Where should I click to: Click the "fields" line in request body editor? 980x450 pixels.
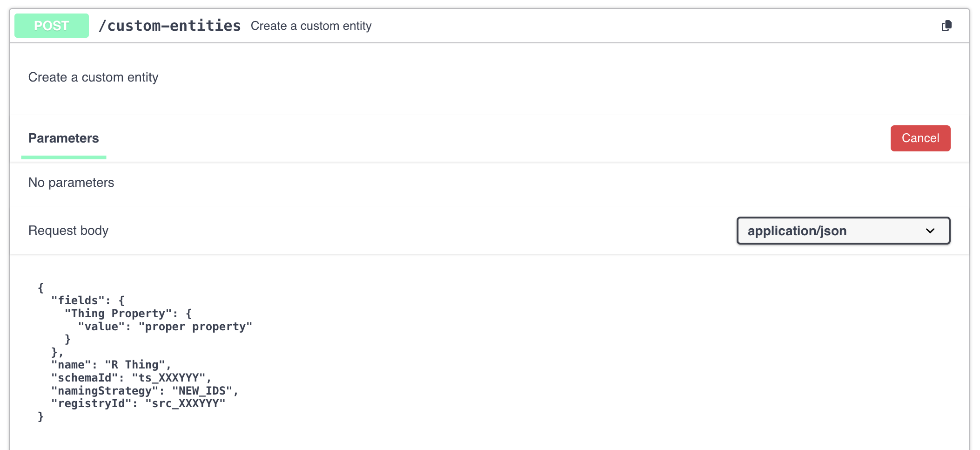[x=88, y=300]
